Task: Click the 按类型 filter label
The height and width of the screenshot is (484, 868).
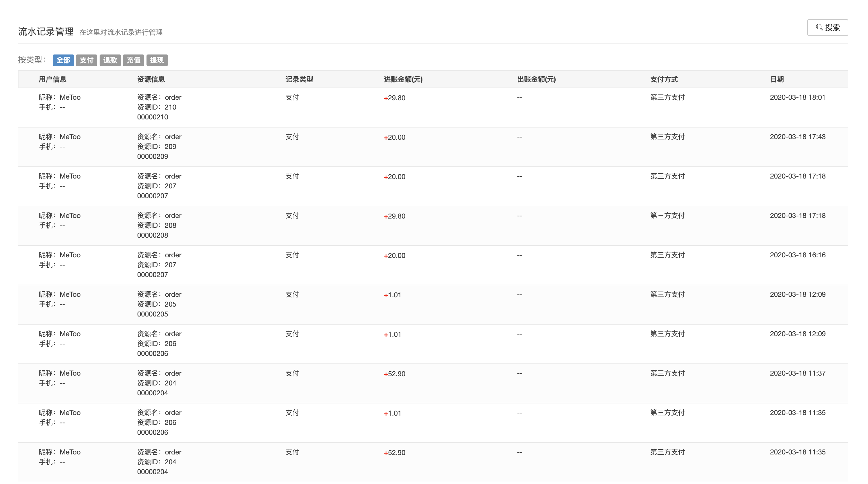Action: (32, 60)
